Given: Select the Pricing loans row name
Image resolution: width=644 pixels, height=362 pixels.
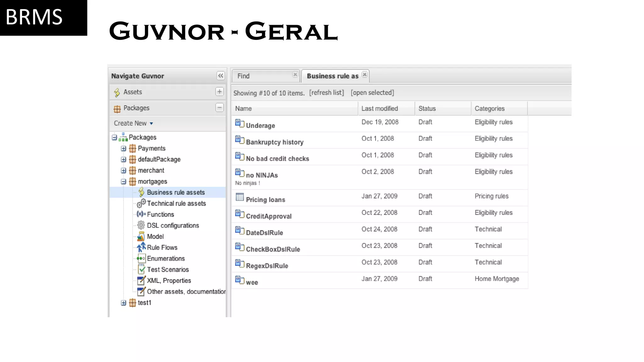Looking at the screenshot, I should (265, 200).
